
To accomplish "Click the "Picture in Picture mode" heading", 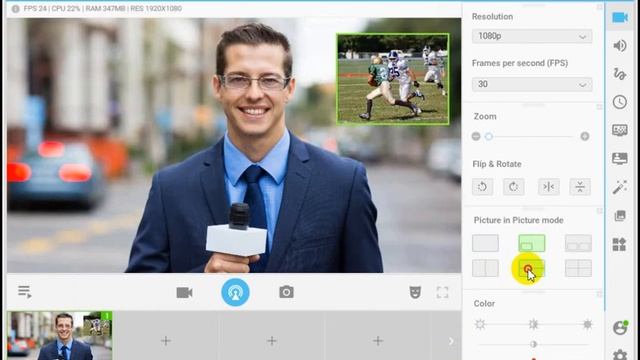I will tap(518, 220).
